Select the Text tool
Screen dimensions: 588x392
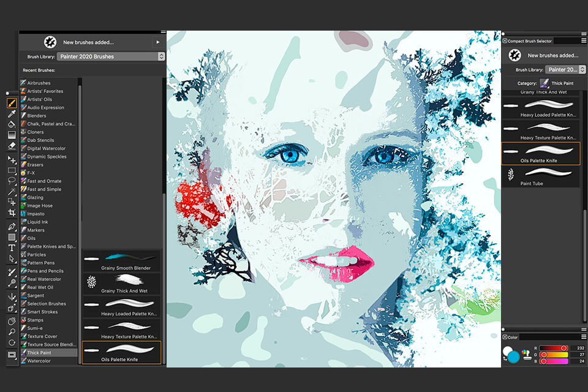11,248
